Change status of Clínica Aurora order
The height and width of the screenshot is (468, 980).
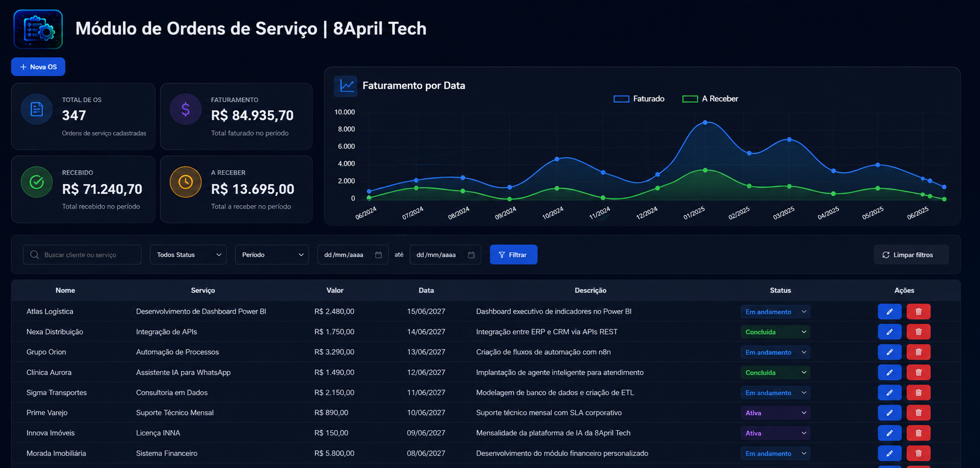tap(775, 372)
